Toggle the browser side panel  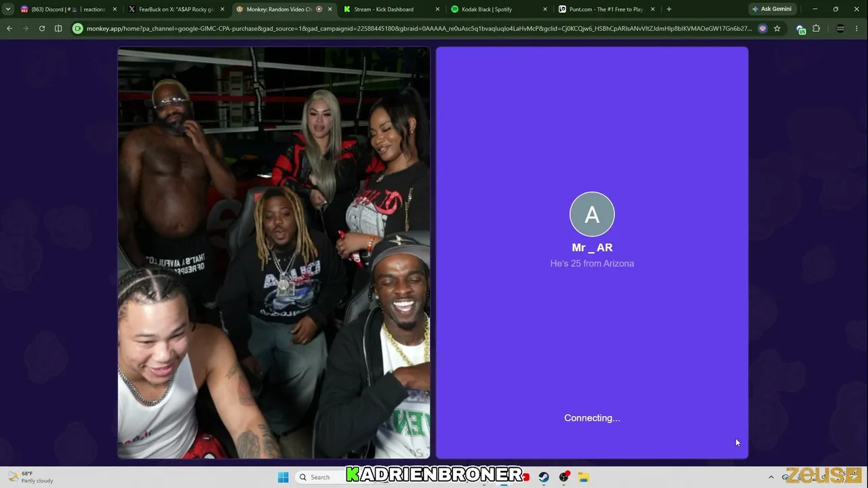coord(58,28)
